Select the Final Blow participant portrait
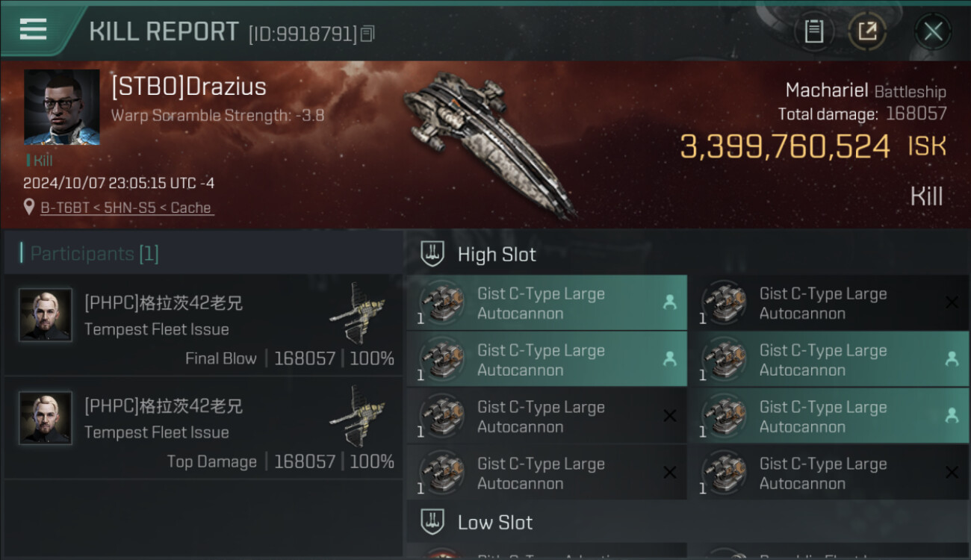 tap(46, 315)
